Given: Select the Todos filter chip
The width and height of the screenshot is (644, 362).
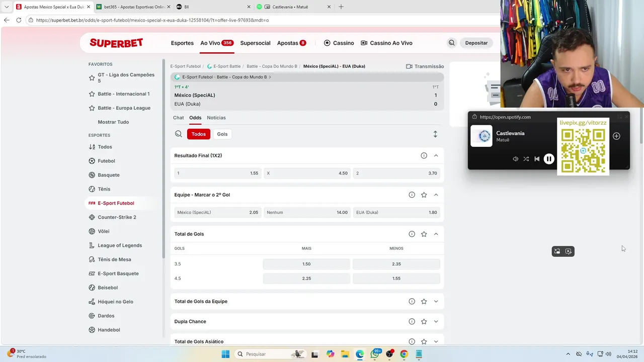Looking at the screenshot, I should pos(199,134).
